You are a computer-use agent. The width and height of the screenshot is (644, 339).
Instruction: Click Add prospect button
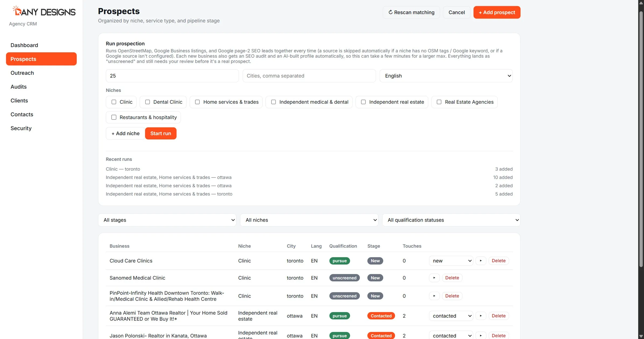click(x=497, y=12)
